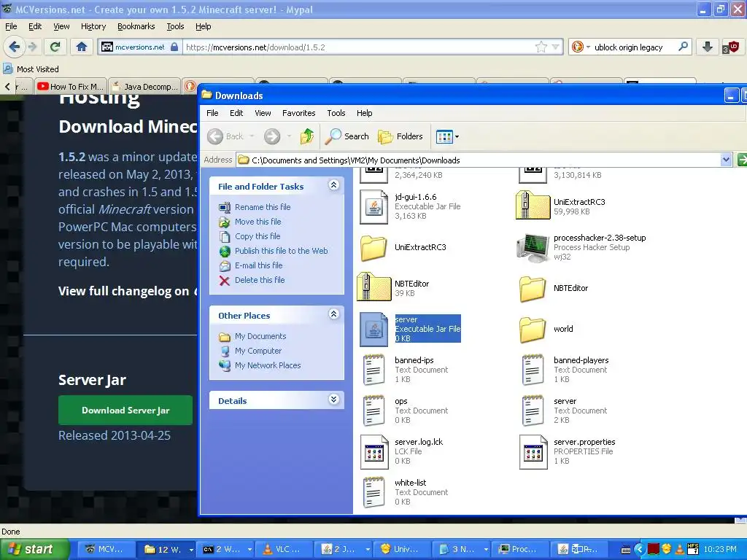Open browser downloads arrow icon
Viewport: 747px width, 560px height.
[707, 47]
